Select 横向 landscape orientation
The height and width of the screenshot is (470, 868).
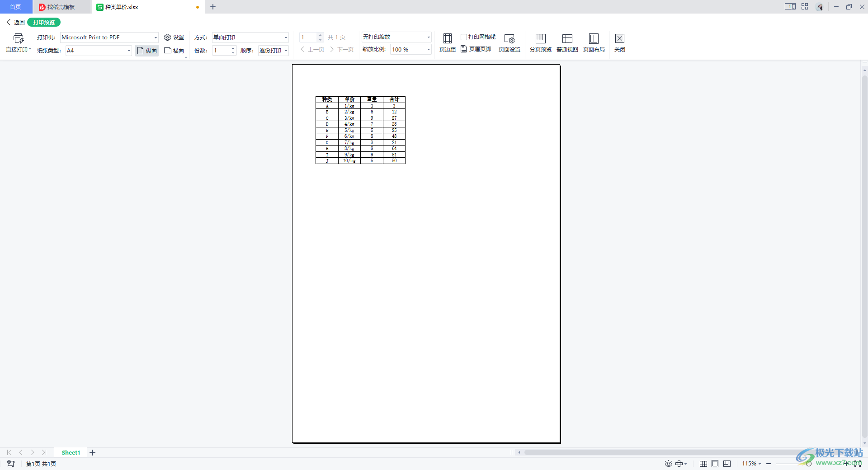(174, 51)
